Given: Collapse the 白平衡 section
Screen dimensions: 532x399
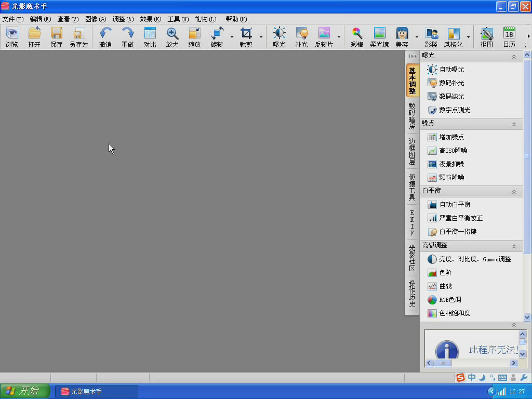Looking at the screenshot, I should click(x=514, y=192).
